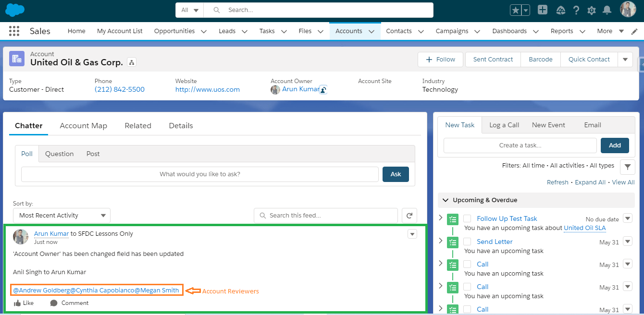
Task: Collapse the Upcoming & Overdue section
Action: point(445,200)
